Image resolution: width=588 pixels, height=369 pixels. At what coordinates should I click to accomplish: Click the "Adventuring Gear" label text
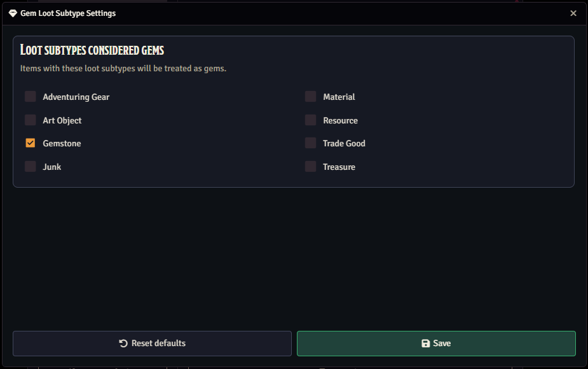(76, 97)
